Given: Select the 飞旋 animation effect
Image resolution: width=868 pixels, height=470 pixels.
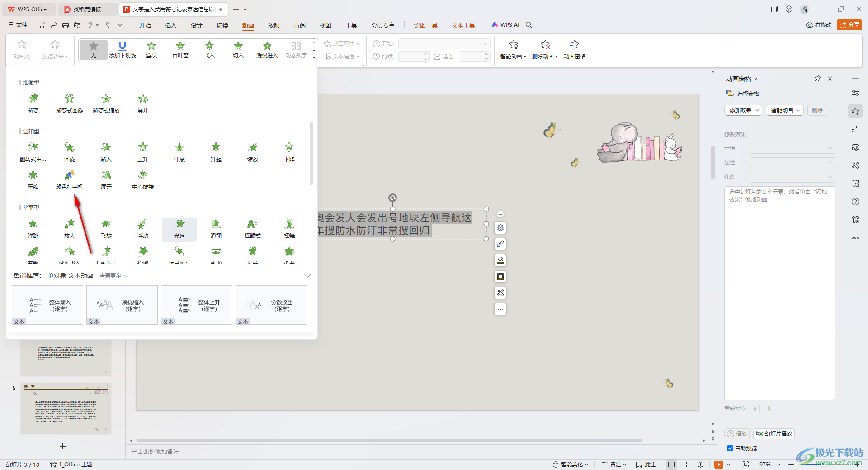Looking at the screenshot, I should pyautogui.click(x=106, y=228).
